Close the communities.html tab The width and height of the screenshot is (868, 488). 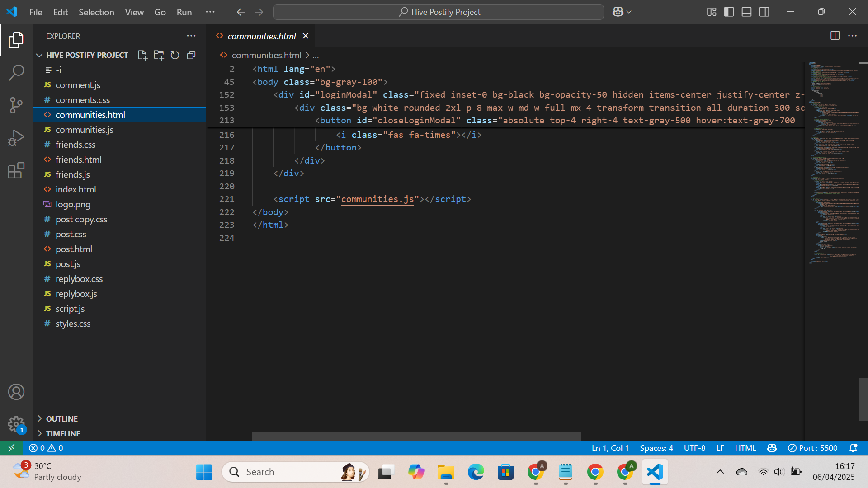[x=306, y=36]
